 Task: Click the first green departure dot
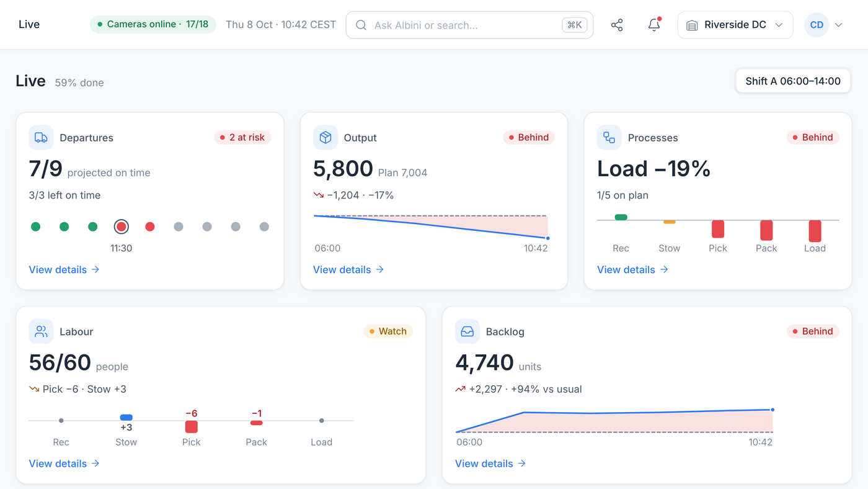36,227
